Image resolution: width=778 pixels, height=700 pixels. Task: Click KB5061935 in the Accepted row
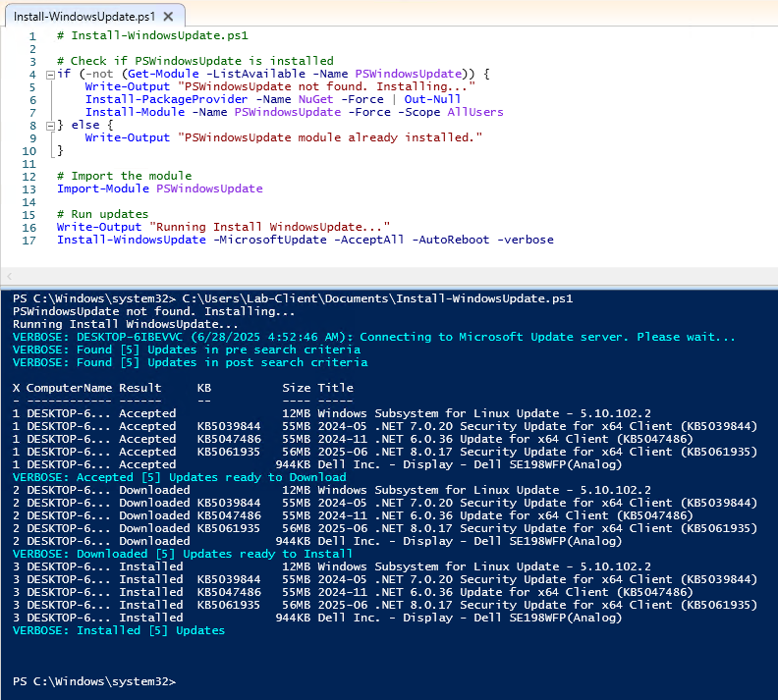pos(229,452)
